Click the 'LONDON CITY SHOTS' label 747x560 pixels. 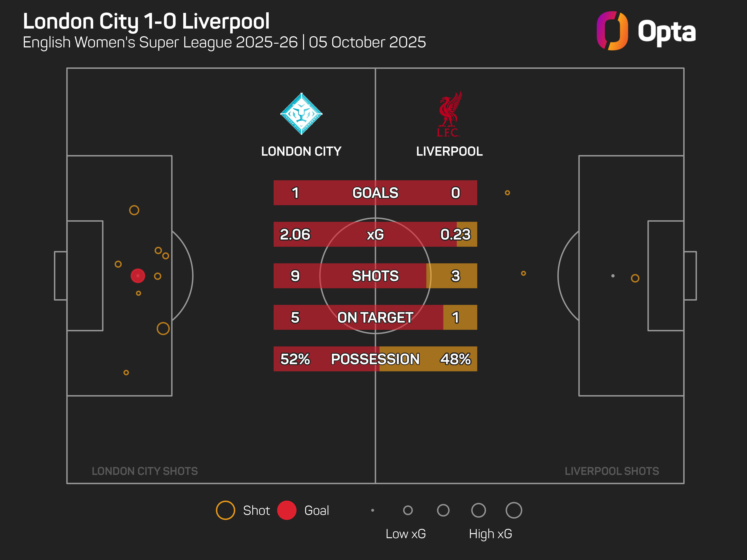pyautogui.click(x=145, y=471)
